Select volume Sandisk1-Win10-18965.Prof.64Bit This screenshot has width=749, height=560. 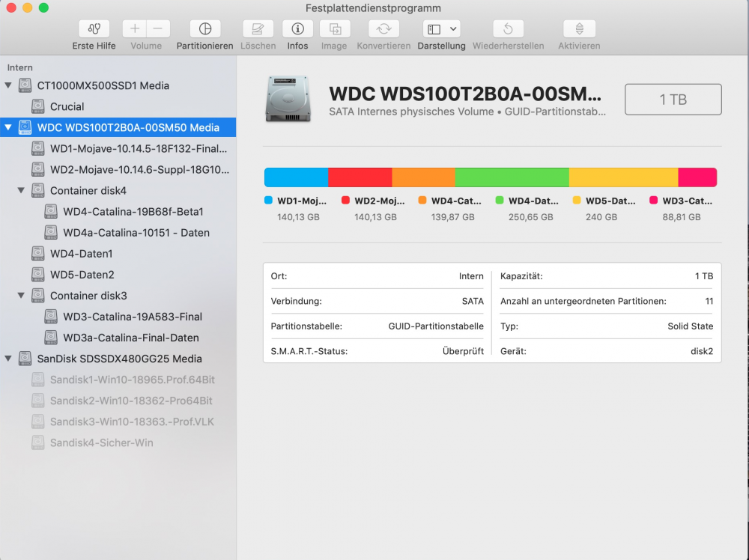pyautogui.click(x=118, y=380)
